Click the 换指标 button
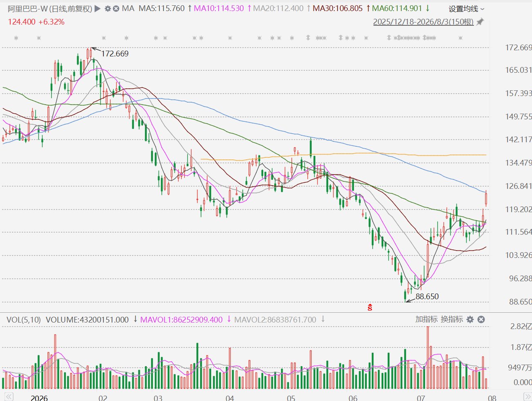This screenshot has width=532, height=401. [x=452, y=319]
